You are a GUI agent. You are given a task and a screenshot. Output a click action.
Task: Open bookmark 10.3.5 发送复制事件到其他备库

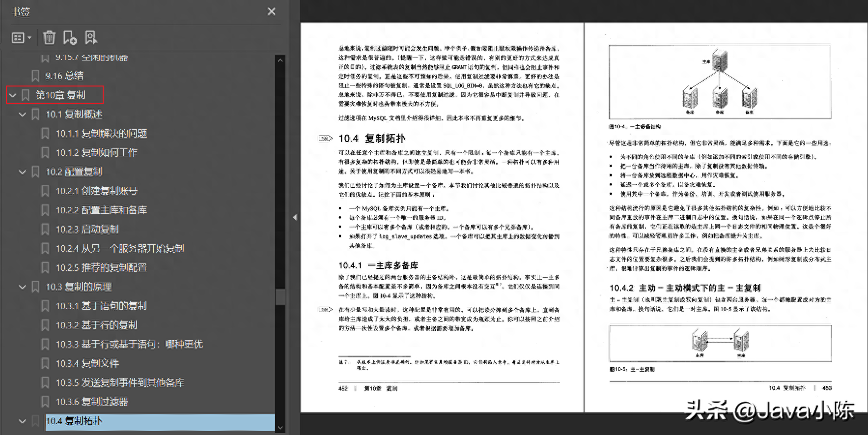[x=120, y=382]
